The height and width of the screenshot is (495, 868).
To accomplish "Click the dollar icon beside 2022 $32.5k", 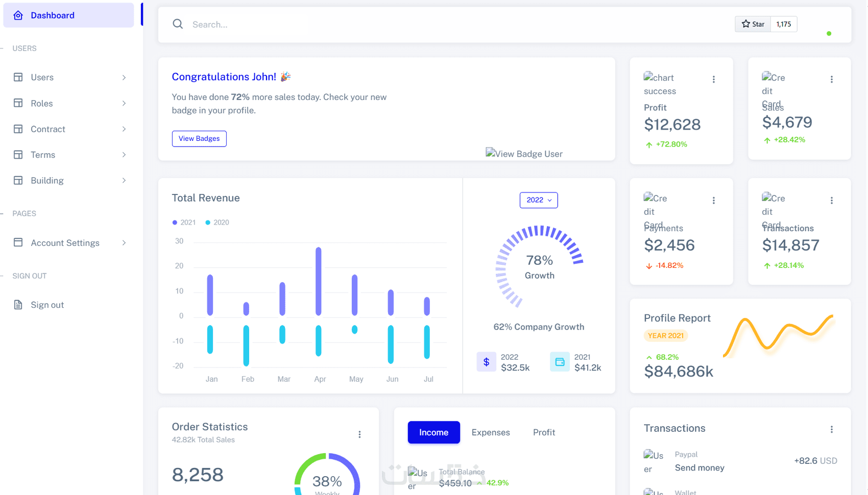I will [x=487, y=362].
